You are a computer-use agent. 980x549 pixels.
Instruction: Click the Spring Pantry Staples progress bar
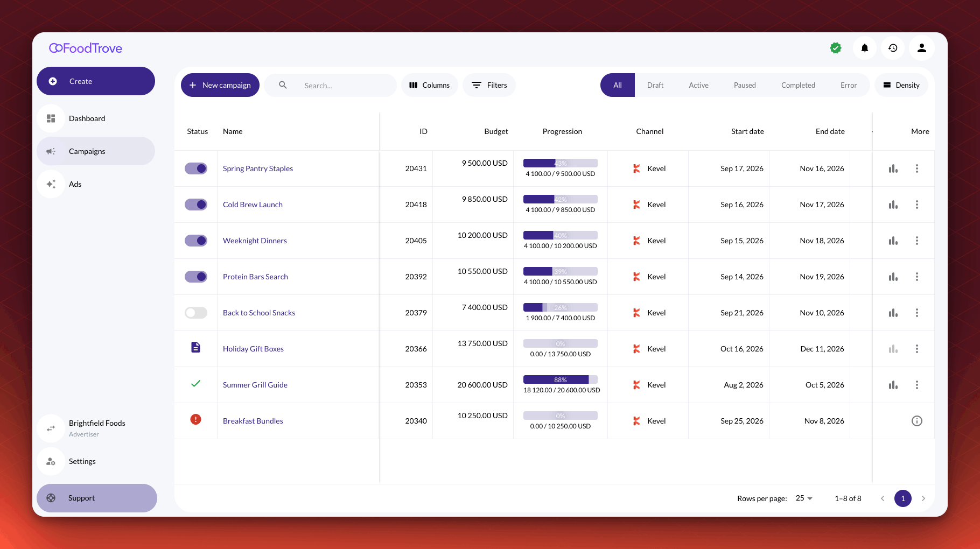coord(561,163)
